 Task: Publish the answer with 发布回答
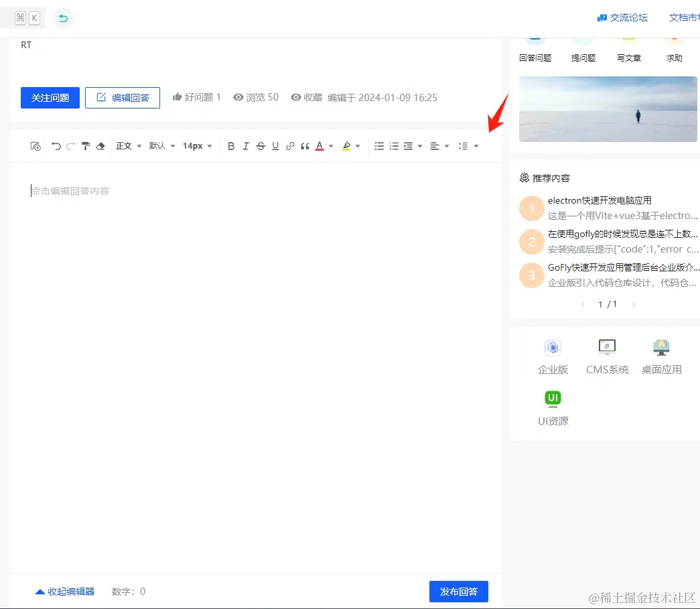pyautogui.click(x=458, y=592)
